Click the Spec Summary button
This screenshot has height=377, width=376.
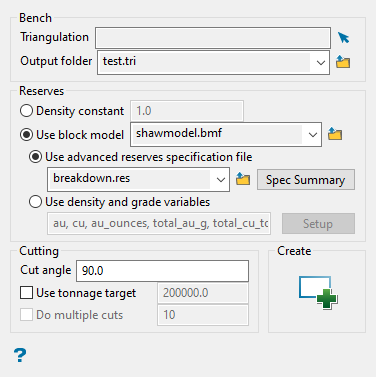[306, 180]
